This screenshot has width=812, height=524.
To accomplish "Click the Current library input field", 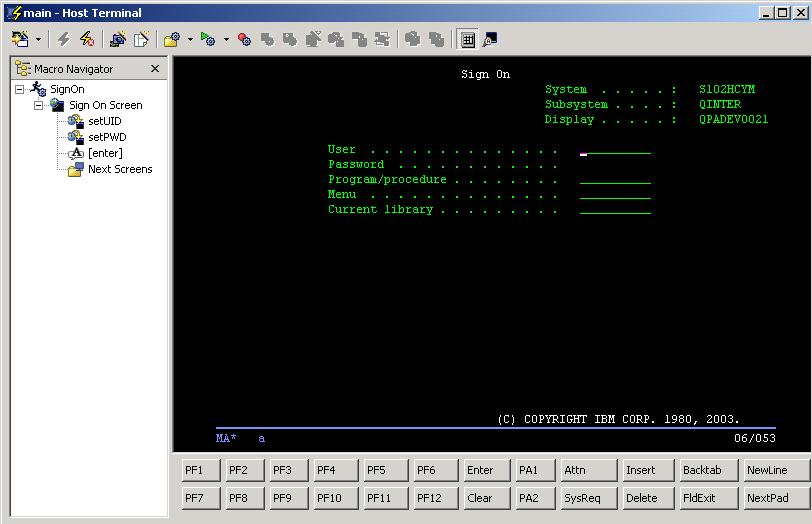I will pos(615,209).
